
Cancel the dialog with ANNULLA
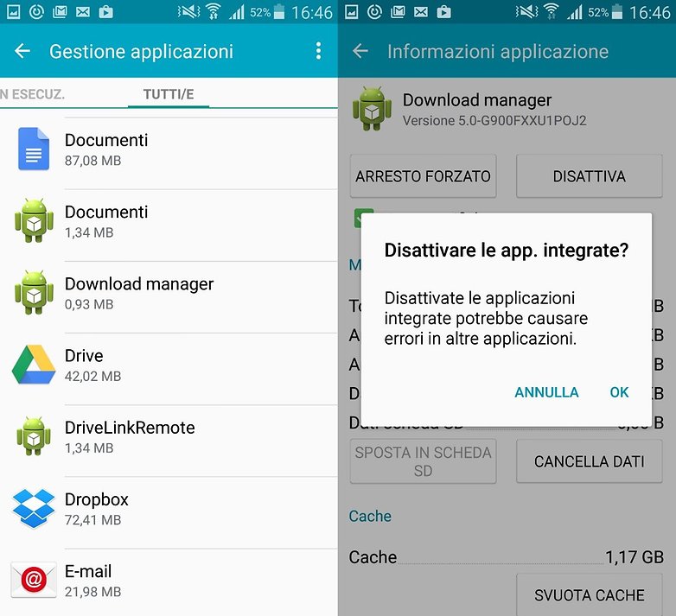[546, 392]
